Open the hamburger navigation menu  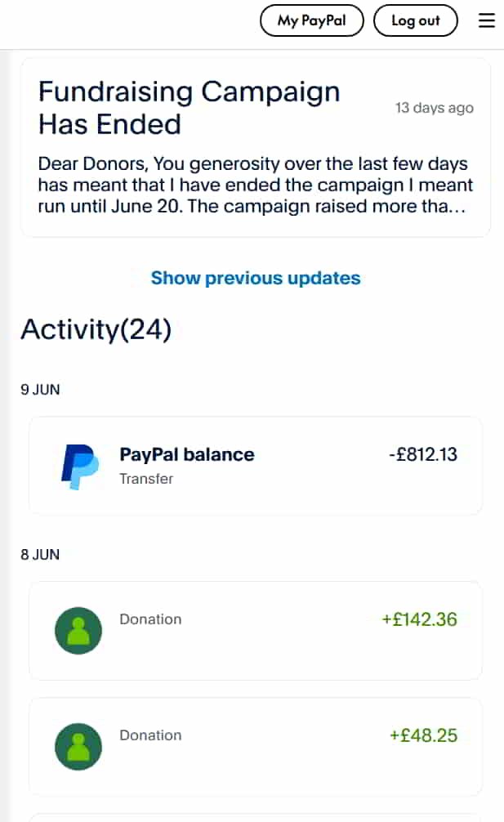[487, 20]
